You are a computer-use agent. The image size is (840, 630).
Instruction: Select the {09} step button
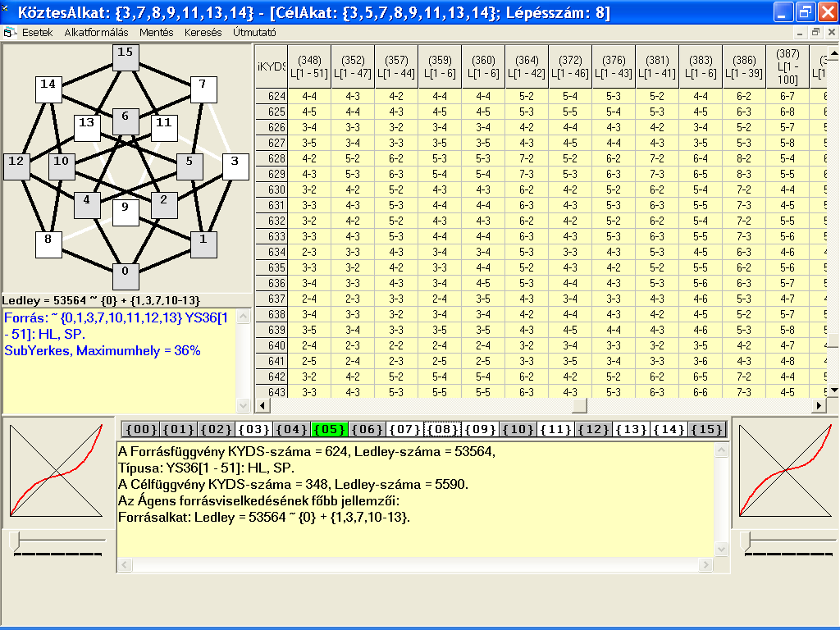pos(480,429)
